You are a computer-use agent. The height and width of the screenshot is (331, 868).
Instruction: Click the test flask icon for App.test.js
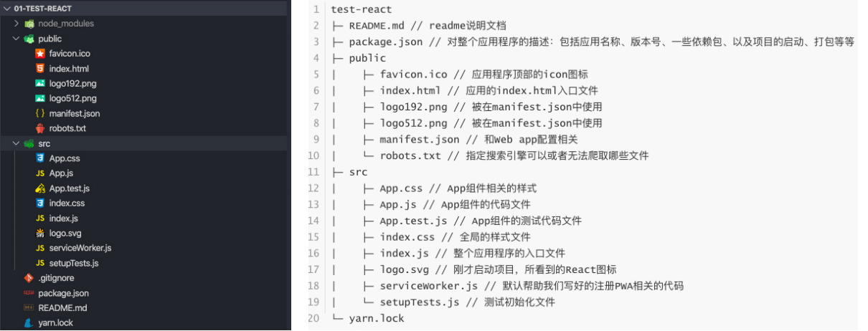tap(40, 188)
